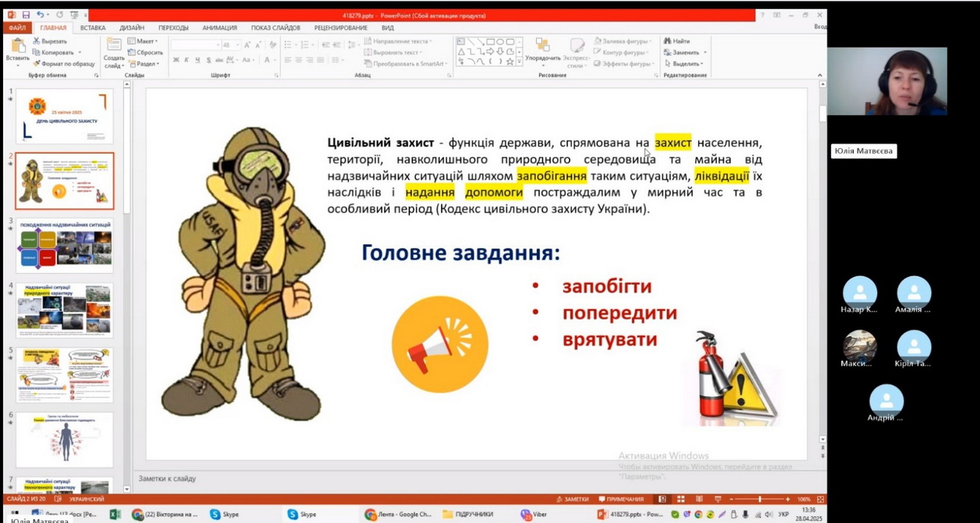Open Viber from the Windows taskbar

click(x=533, y=515)
